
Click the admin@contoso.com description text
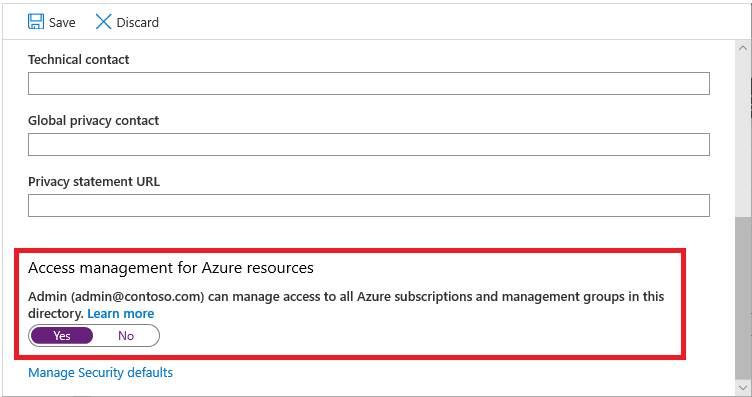pyautogui.click(x=346, y=305)
